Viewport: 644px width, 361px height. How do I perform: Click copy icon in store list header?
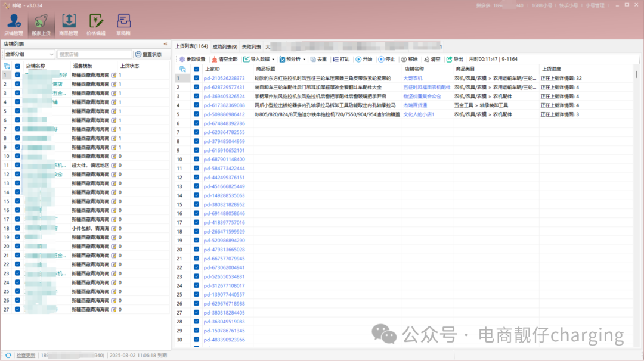(x=7, y=66)
